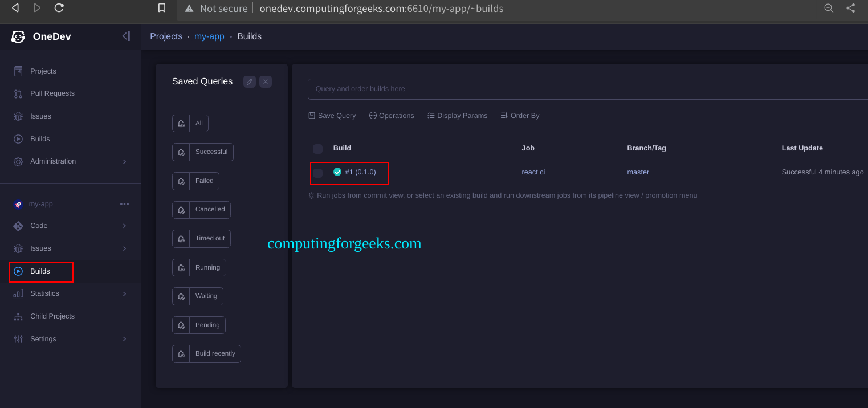The width and height of the screenshot is (868, 408).
Task: Click the pencil icon beside Saved Queries
Action: (249, 81)
